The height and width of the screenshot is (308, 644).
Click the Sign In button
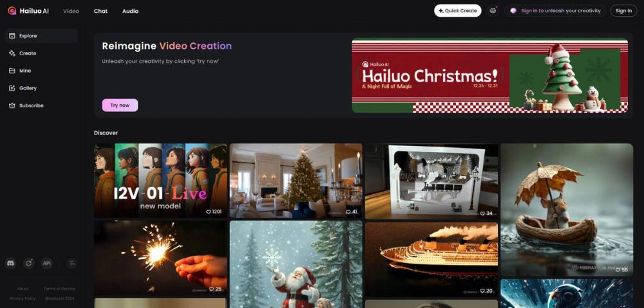coord(623,11)
